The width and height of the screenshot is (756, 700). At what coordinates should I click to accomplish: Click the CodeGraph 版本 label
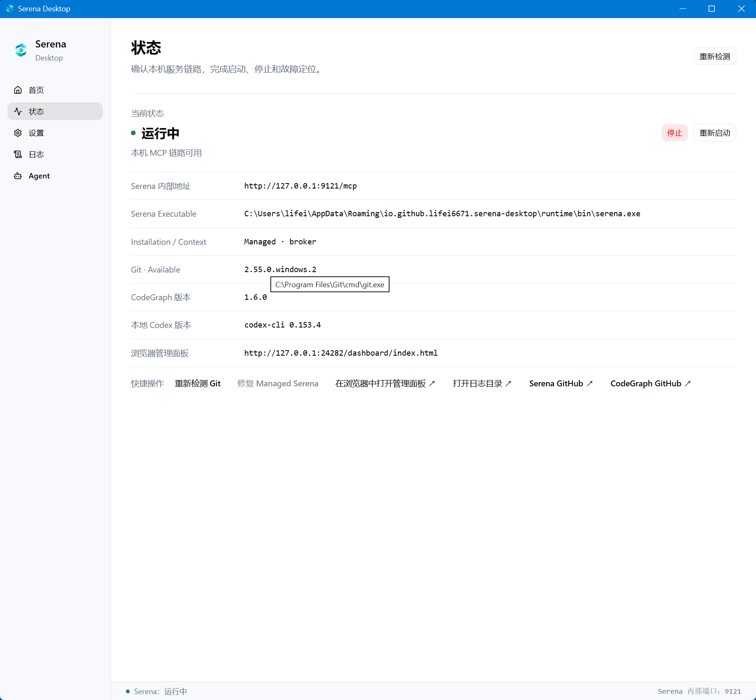coord(161,297)
